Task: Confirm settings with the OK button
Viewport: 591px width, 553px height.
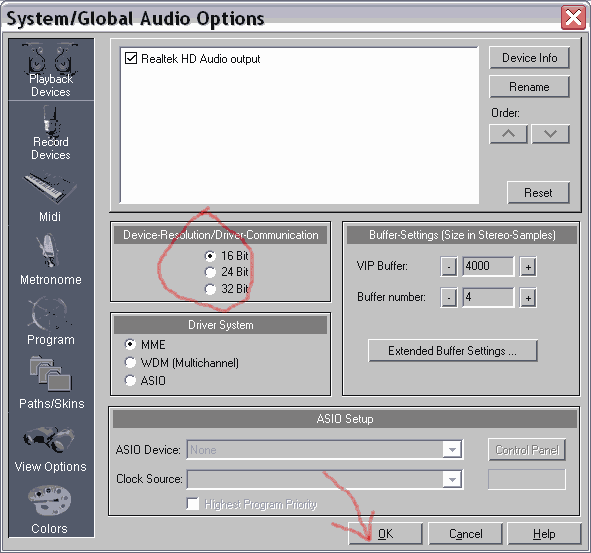Action: coord(386,533)
